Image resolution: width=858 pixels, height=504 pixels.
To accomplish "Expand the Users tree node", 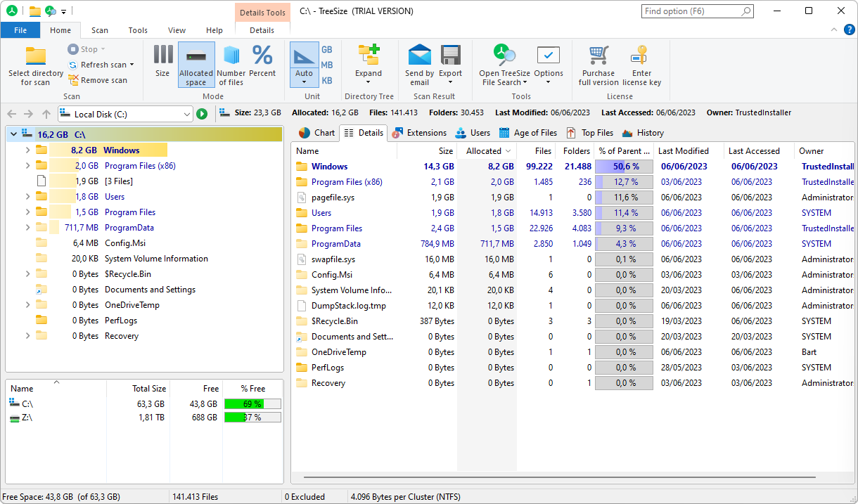I will tap(27, 197).
